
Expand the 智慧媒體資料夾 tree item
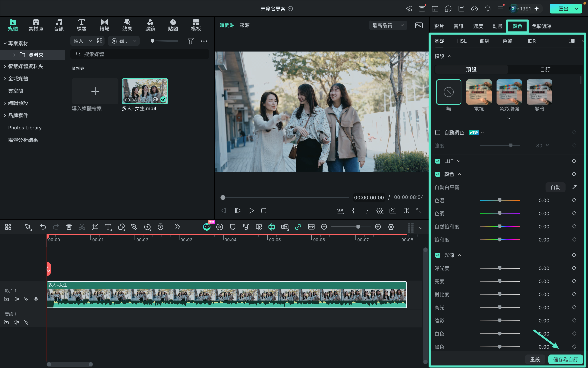(5, 66)
